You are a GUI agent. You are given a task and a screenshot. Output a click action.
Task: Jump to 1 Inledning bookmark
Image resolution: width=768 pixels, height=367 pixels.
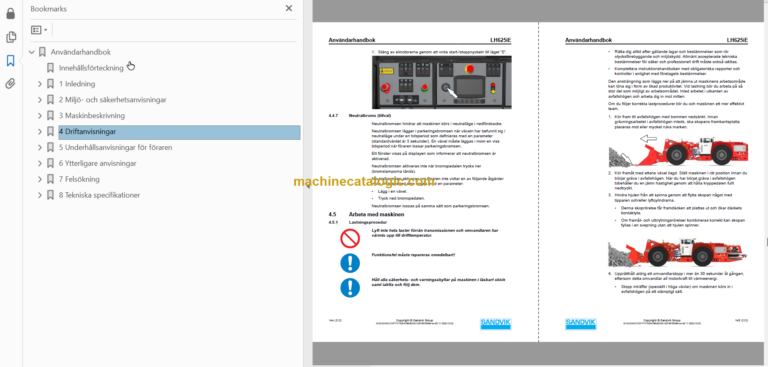pyautogui.click(x=77, y=84)
